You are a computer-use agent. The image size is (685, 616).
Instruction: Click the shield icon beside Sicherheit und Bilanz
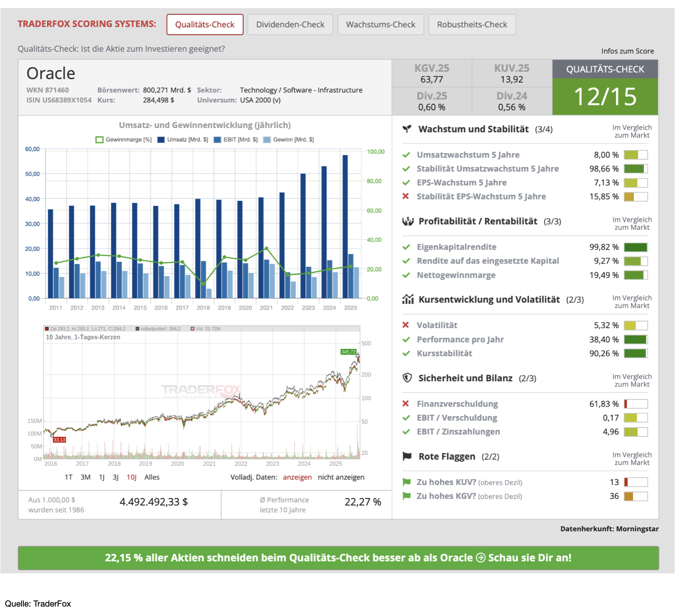(x=407, y=378)
